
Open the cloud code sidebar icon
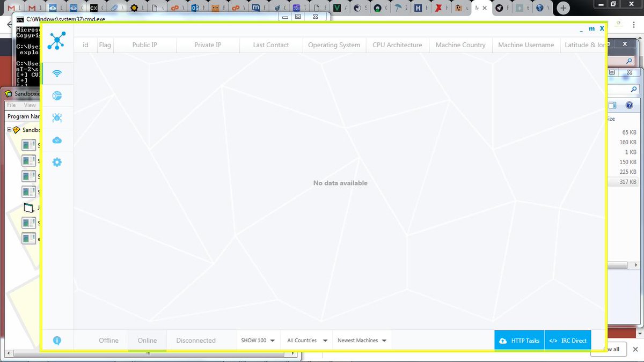[57, 140]
